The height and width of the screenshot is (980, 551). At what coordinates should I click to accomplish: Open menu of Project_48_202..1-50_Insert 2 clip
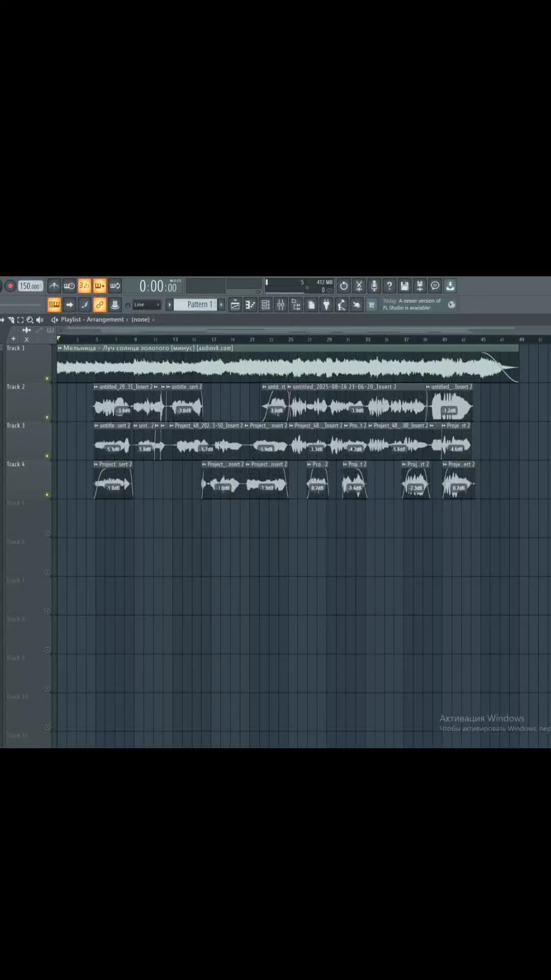click(171, 426)
